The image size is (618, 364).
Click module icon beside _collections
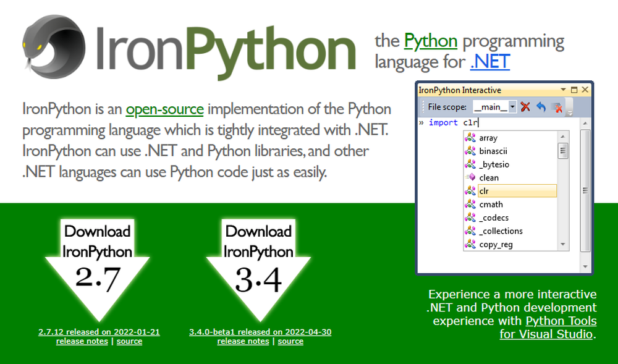470,231
